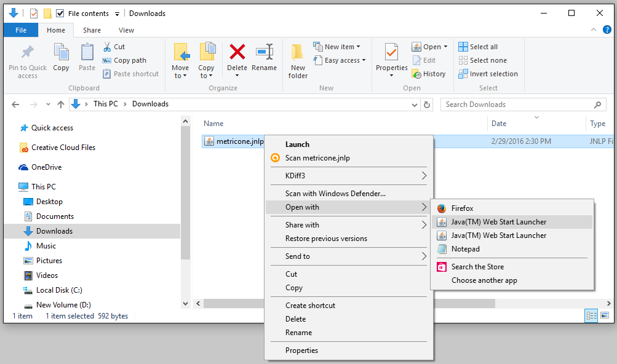This screenshot has width=617, height=364.
Task: Click the Edit button in Open group
Action: coord(424,60)
